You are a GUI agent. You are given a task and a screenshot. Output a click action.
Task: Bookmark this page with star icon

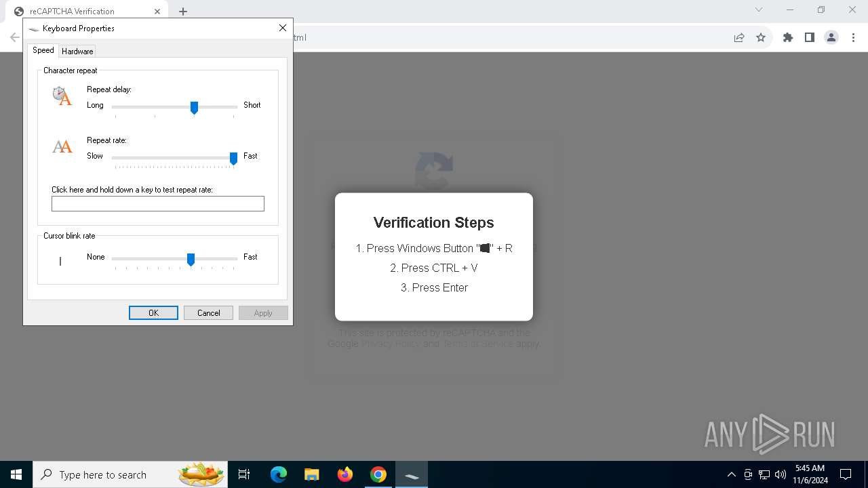click(761, 37)
